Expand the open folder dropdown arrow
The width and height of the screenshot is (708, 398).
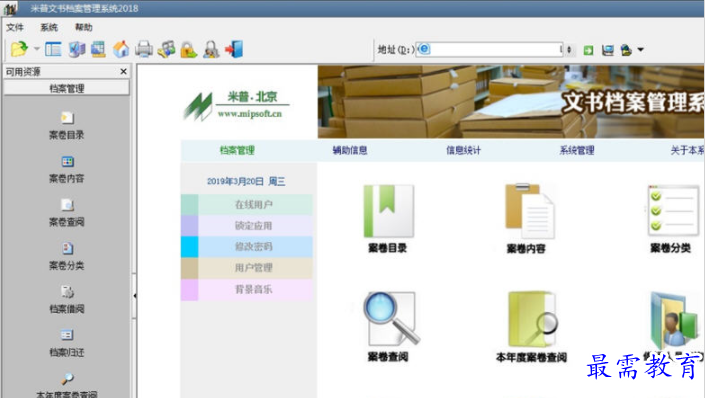tap(37, 49)
